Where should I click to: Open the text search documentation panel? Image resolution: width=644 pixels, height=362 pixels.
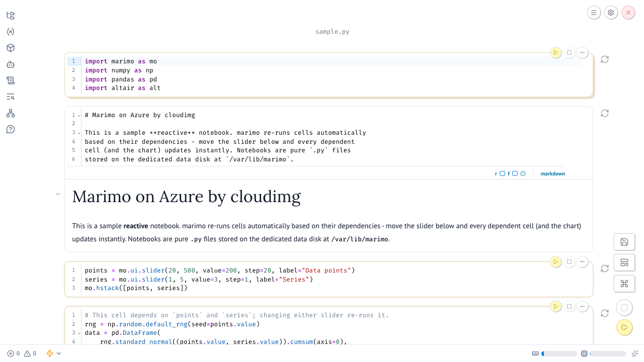tap(11, 97)
